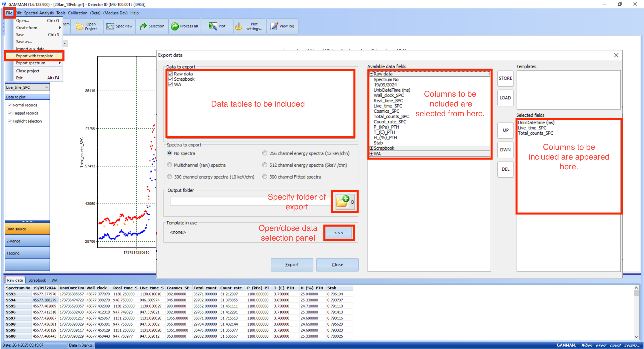This screenshot has width=644, height=349.
Task: Expand the WA tree node
Action: coord(371,154)
